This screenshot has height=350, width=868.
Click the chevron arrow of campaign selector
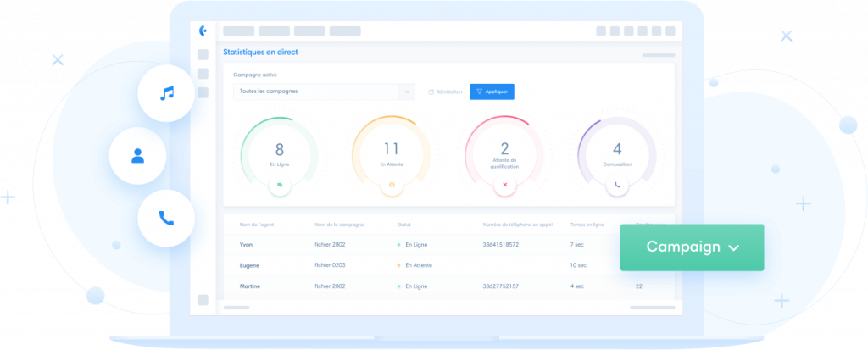(407, 92)
